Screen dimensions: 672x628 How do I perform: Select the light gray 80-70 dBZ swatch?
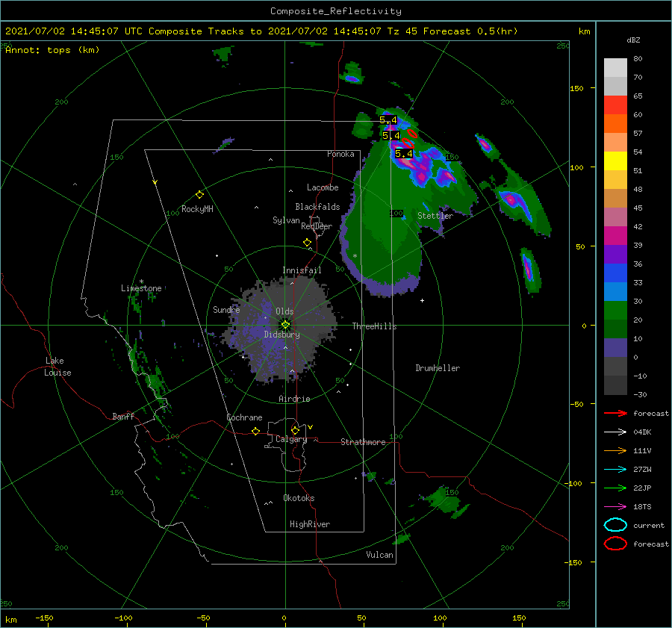coord(615,68)
